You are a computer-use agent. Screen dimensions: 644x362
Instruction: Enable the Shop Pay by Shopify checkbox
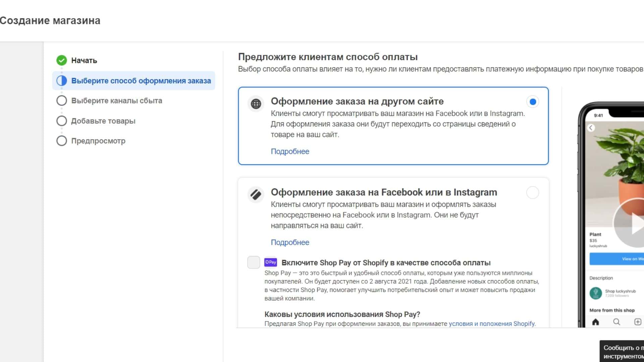click(254, 262)
